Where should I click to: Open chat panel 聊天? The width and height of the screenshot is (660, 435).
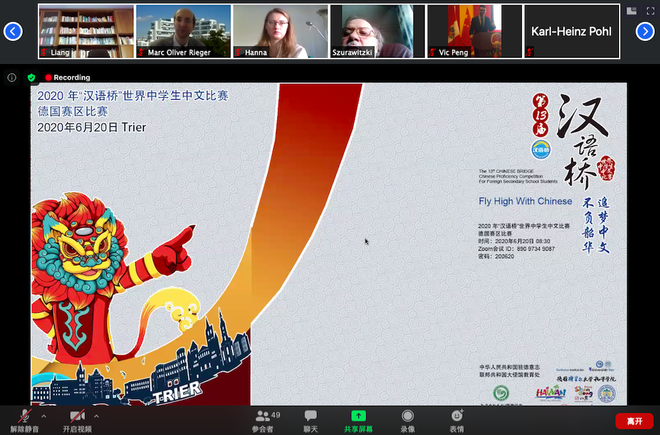[311, 421]
